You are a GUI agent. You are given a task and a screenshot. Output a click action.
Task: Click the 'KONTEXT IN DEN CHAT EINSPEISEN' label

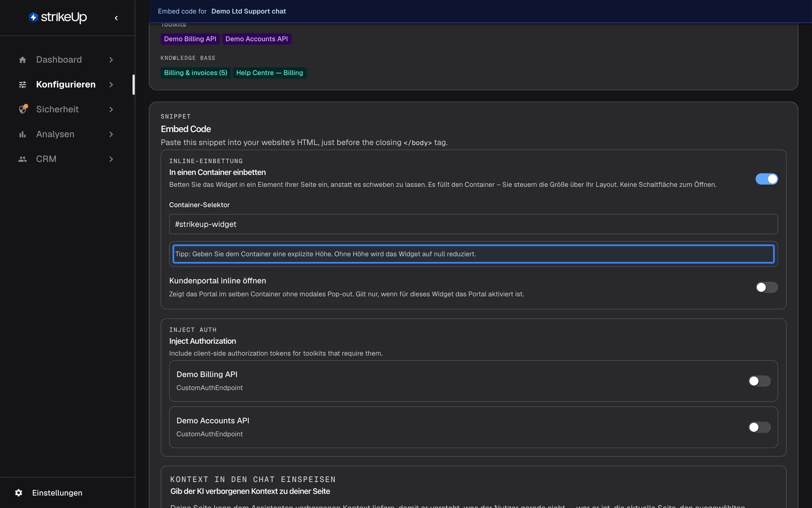coord(253,479)
